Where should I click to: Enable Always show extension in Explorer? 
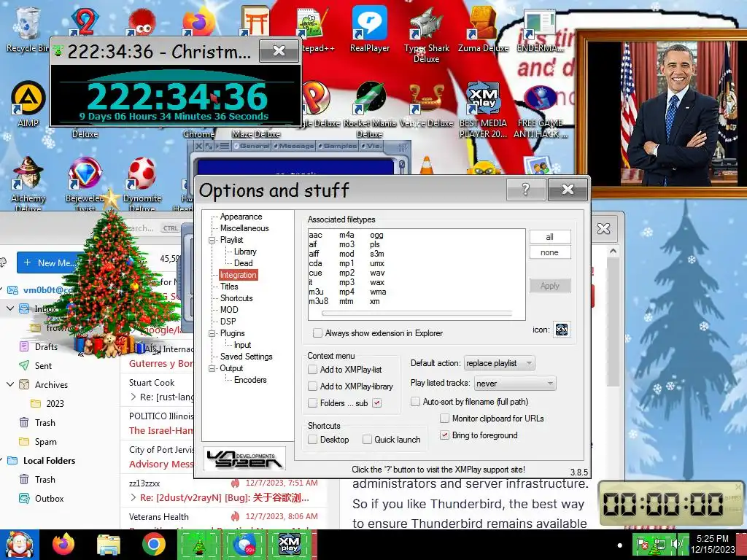pyautogui.click(x=317, y=332)
